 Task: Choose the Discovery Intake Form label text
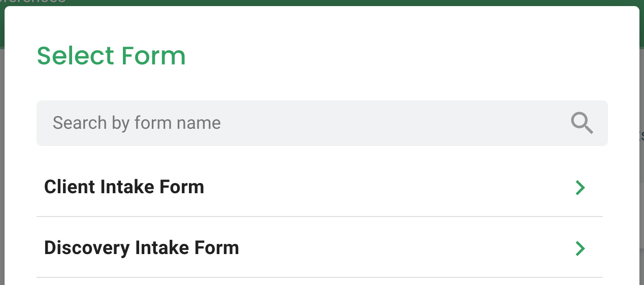click(x=141, y=248)
